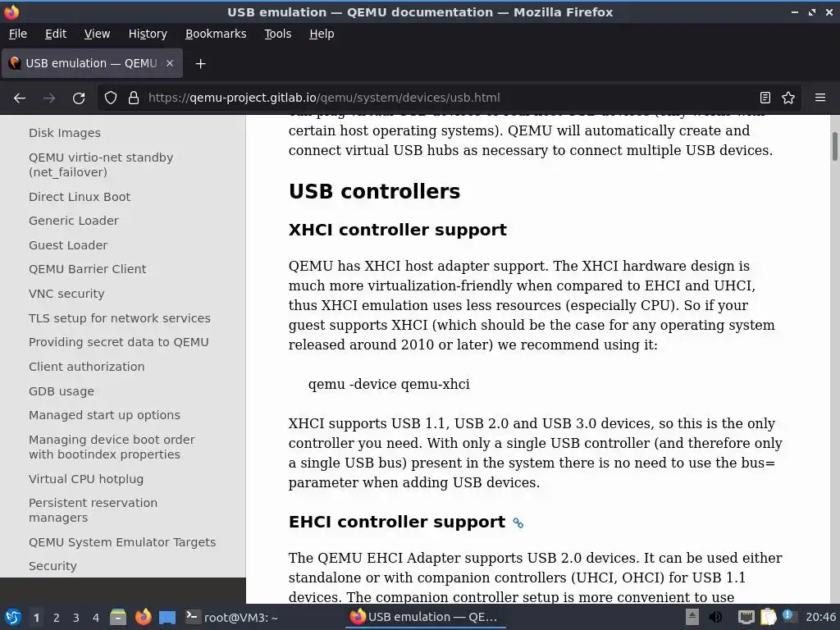Image resolution: width=840 pixels, height=630 pixels.
Task: Switch to virtual desktop 3
Action: [76, 618]
